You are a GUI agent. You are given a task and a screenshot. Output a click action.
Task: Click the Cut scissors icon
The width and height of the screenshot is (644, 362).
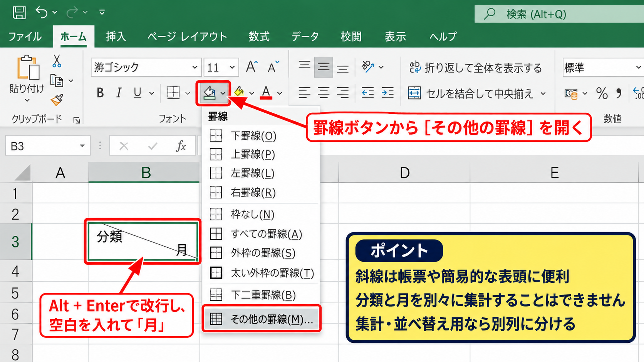pyautogui.click(x=57, y=61)
